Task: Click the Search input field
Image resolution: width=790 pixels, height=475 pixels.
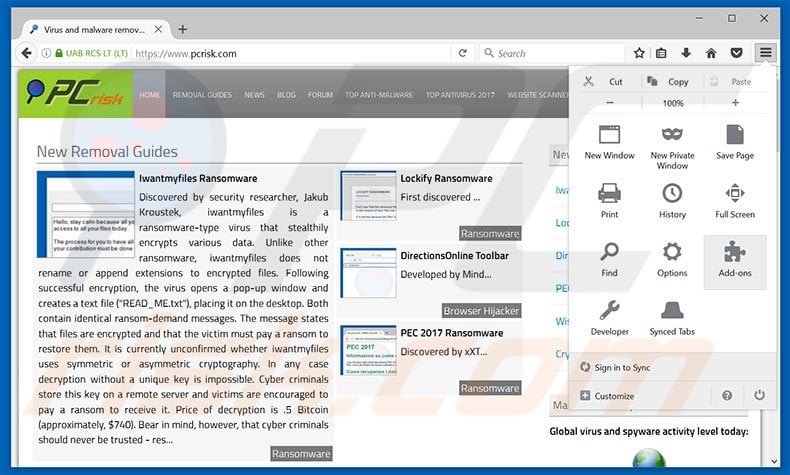Action: 552,53
